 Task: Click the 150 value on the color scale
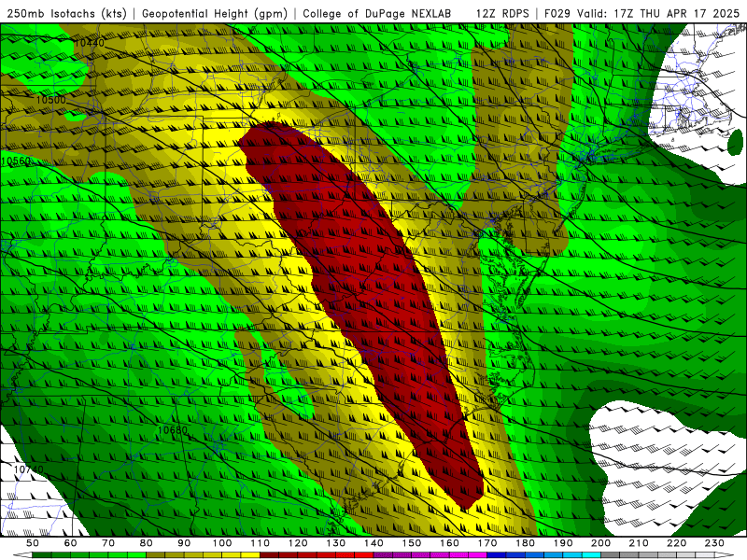click(412, 543)
